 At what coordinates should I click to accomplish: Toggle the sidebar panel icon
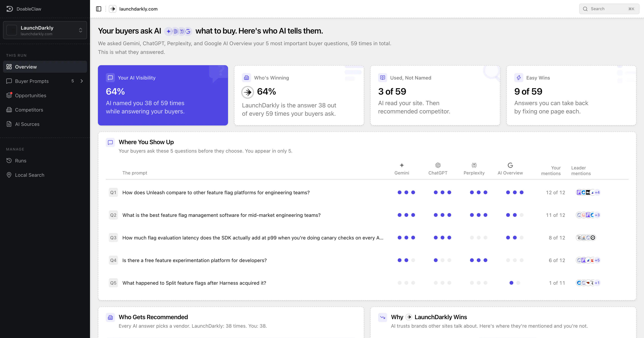98,9
